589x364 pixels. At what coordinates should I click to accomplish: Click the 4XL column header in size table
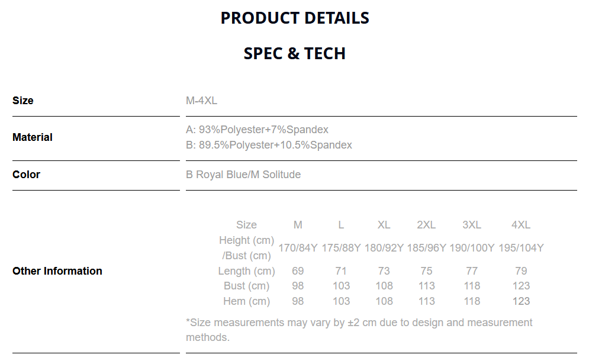tap(521, 225)
